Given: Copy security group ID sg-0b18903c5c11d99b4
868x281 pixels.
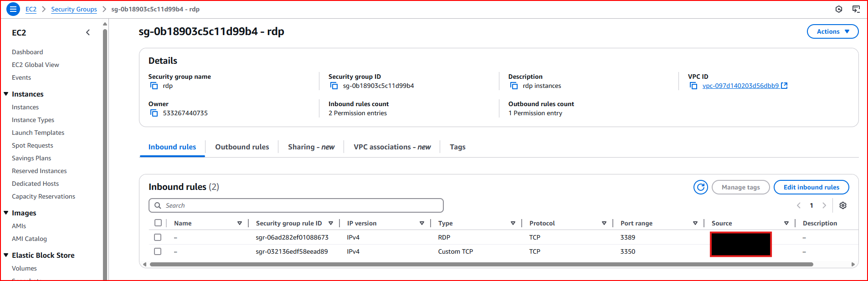Looking at the screenshot, I should pos(334,86).
